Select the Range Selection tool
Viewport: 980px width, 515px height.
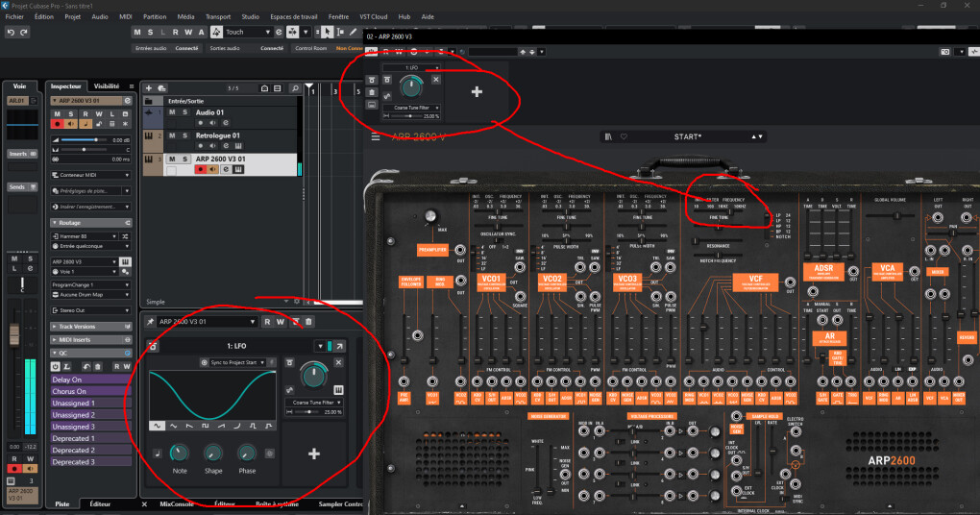point(340,32)
